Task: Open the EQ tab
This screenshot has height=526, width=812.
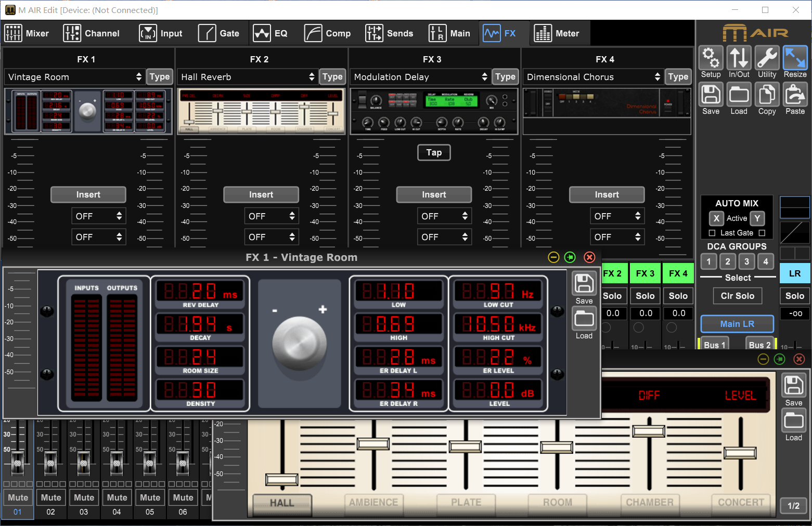Action: pos(270,33)
